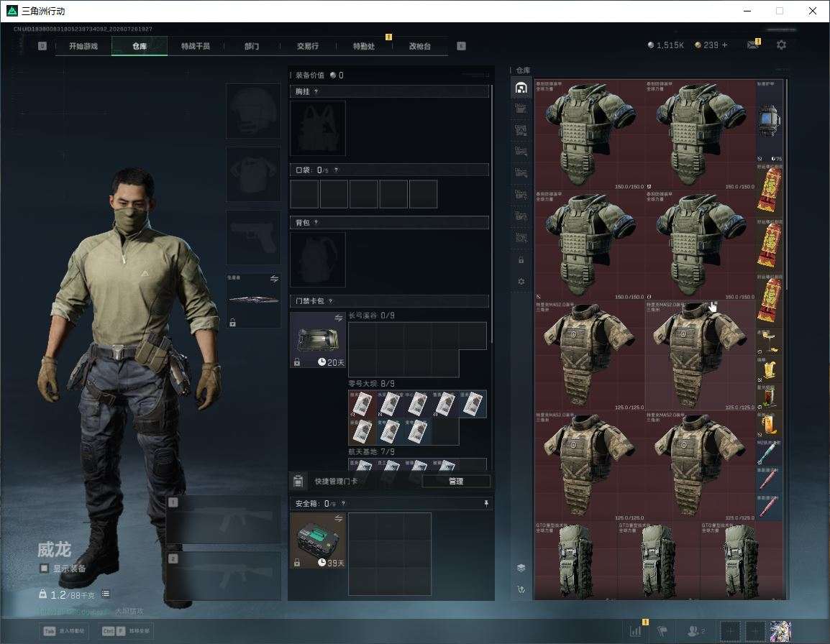The height and width of the screenshot is (644, 830).
Task: Select the equipped knife slot
Action: pyautogui.click(x=254, y=300)
